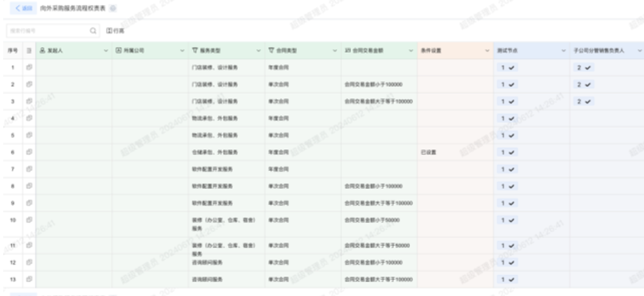Click the copy icon in row 3

pyautogui.click(x=30, y=101)
